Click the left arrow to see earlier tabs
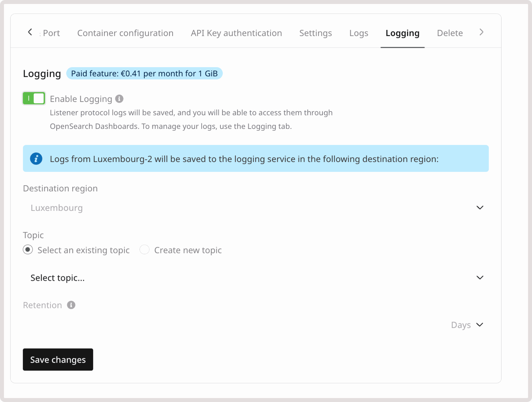 coord(30,32)
